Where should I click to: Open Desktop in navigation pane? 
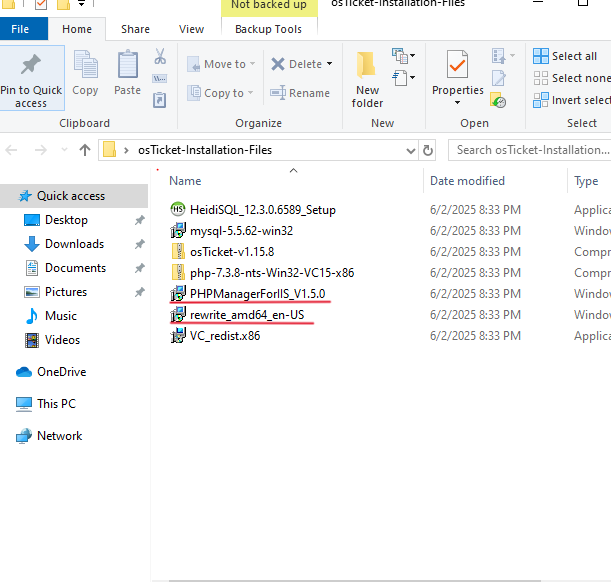(66, 220)
